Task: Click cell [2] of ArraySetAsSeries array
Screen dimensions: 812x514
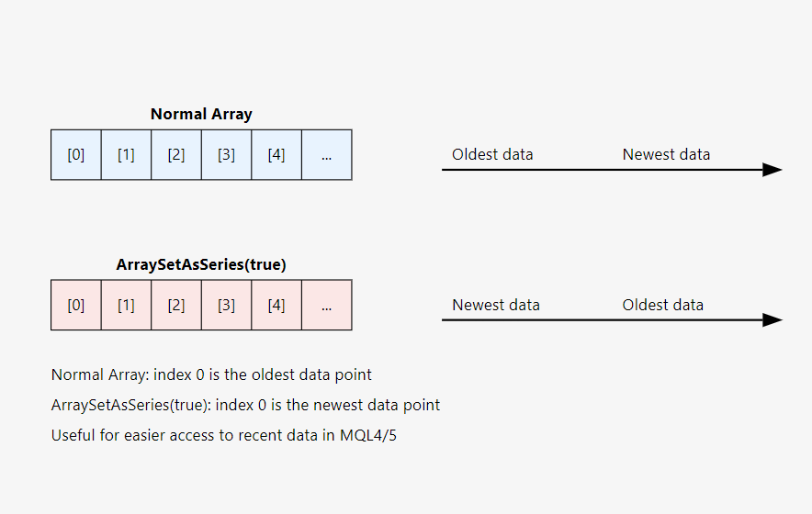Action: (176, 305)
